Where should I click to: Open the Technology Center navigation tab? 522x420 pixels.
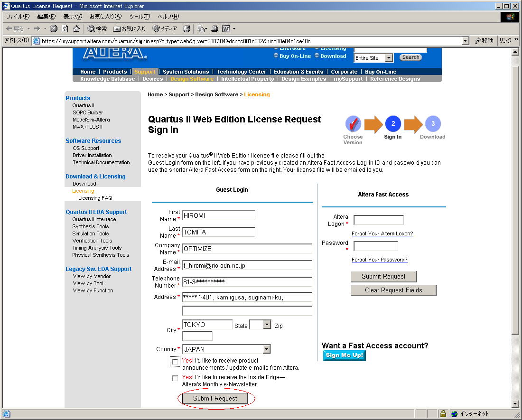click(x=241, y=72)
